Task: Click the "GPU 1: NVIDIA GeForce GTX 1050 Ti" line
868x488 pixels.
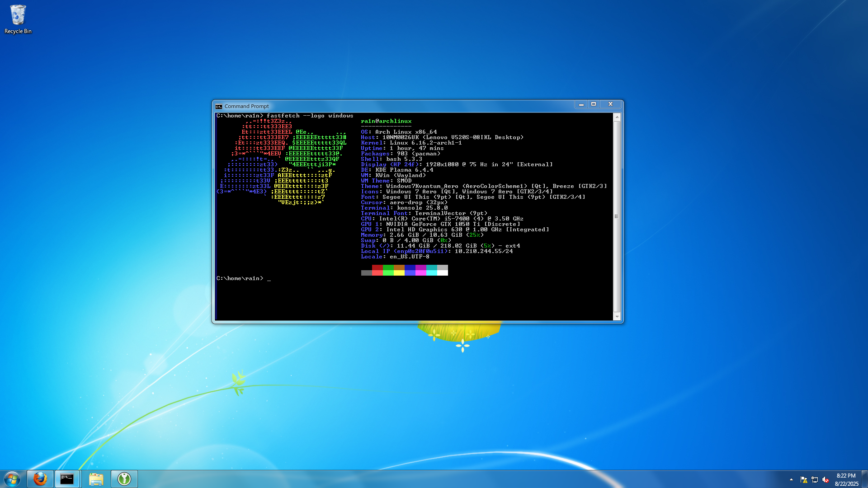Action: (440, 224)
